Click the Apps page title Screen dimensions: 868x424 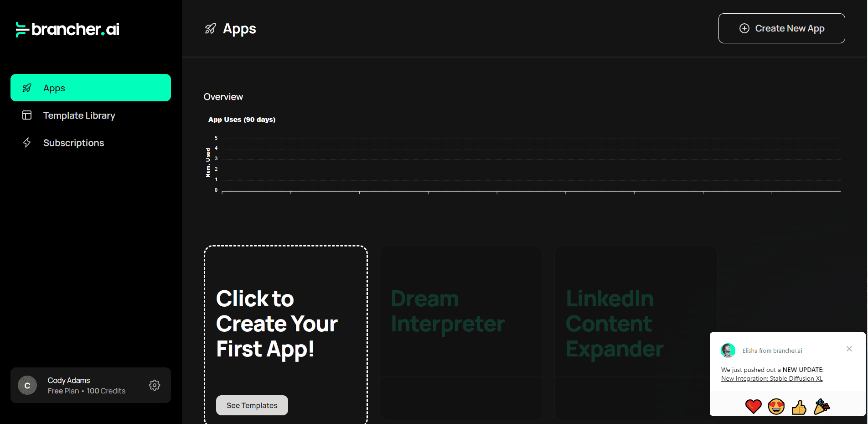(239, 29)
